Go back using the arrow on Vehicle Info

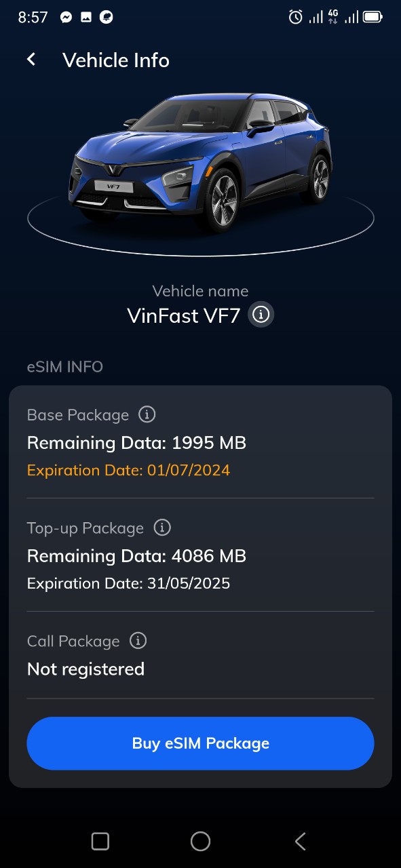[x=31, y=60]
